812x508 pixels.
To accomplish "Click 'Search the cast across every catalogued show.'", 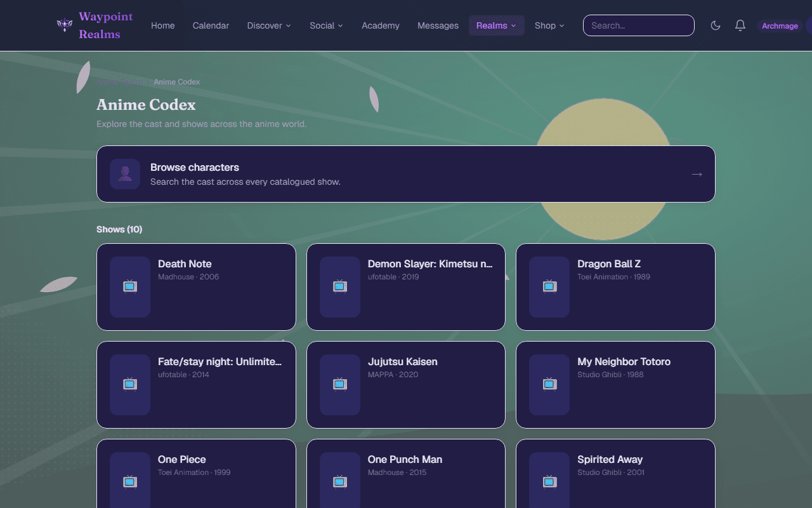I will click(246, 182).
